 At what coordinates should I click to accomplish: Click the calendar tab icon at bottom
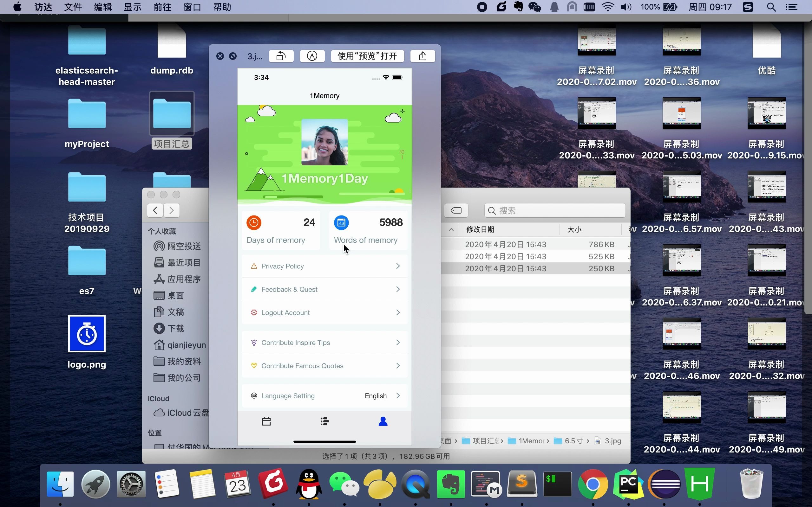tap(266, 422)
